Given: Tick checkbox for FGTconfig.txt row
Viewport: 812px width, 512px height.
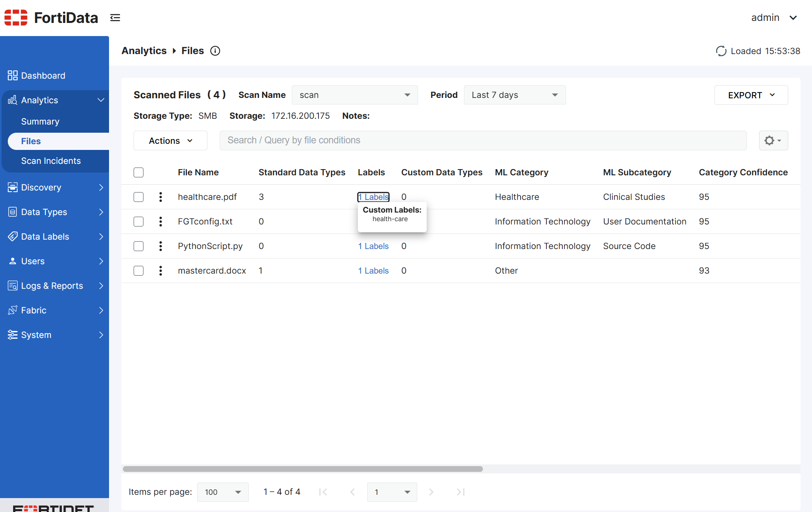Looking at the screenshot, I should point(139,222).
